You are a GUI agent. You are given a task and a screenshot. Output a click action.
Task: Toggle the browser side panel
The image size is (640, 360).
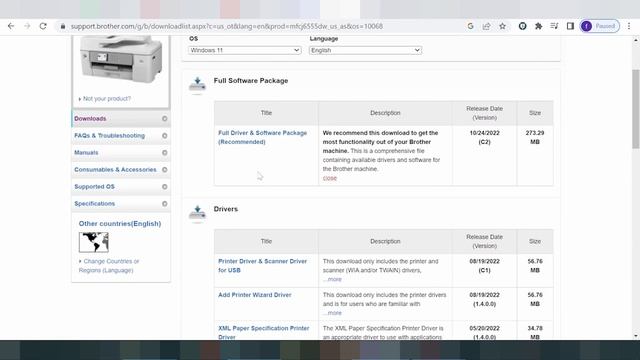(570, 26)
